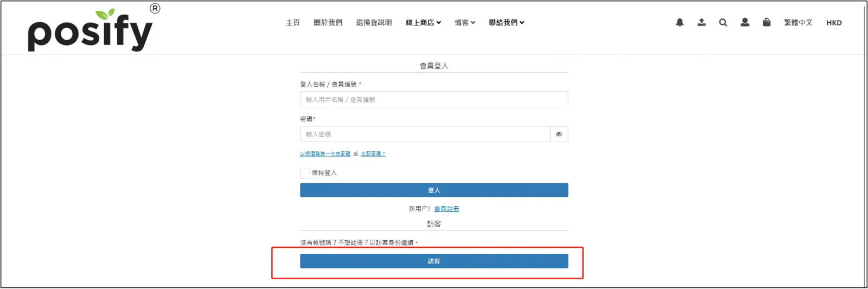Image resolution: width=868 pixels, height=289 pixels.
Task: Continue as guest with 訪客 button
Action: [434, 261]
